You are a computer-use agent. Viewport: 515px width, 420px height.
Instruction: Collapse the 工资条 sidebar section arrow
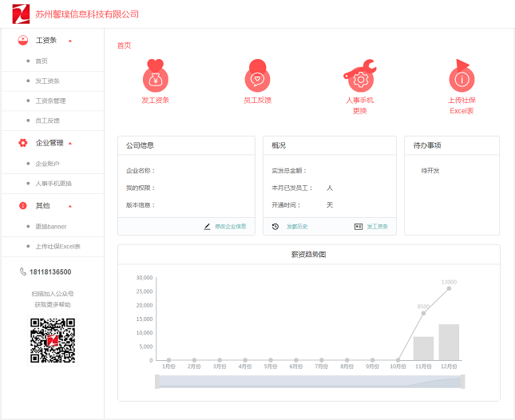(x=69, y=40)
